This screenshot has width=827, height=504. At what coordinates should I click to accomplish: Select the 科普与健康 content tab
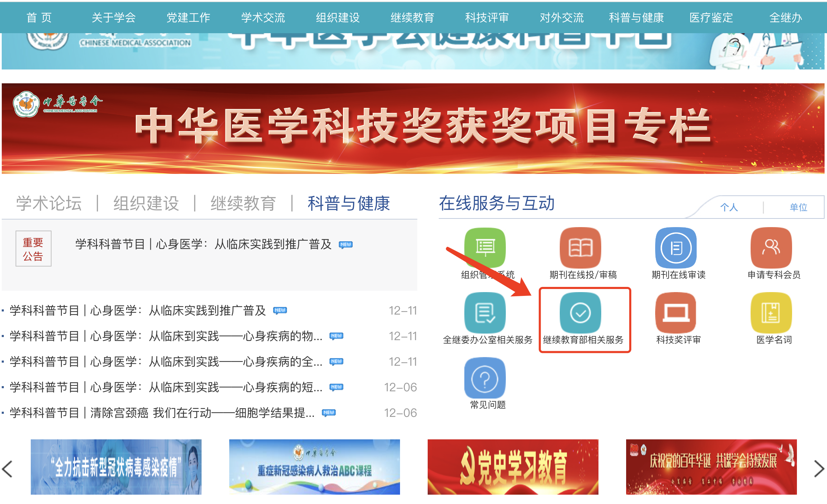click(x=349, y=203)
